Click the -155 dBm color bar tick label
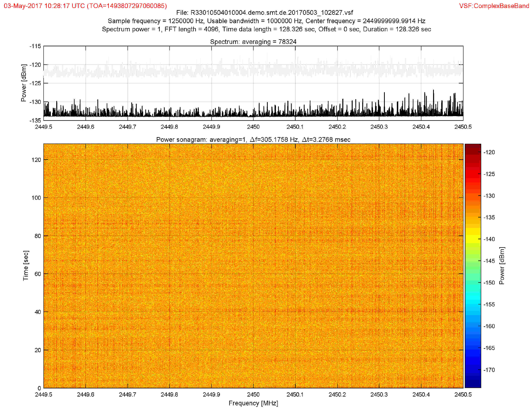 point(489,304)
